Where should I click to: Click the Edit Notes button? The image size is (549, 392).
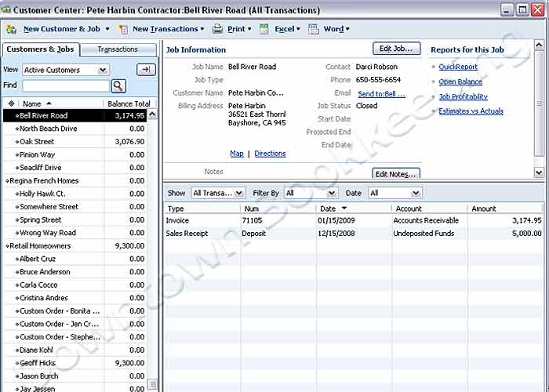[395, 173]
